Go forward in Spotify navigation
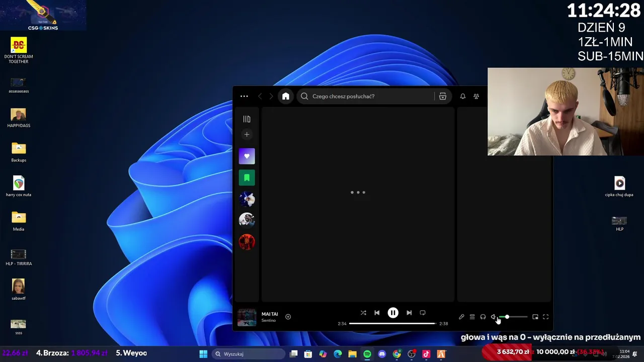Image resolution: width=644 pixels, height=362 pixels. 271,96
